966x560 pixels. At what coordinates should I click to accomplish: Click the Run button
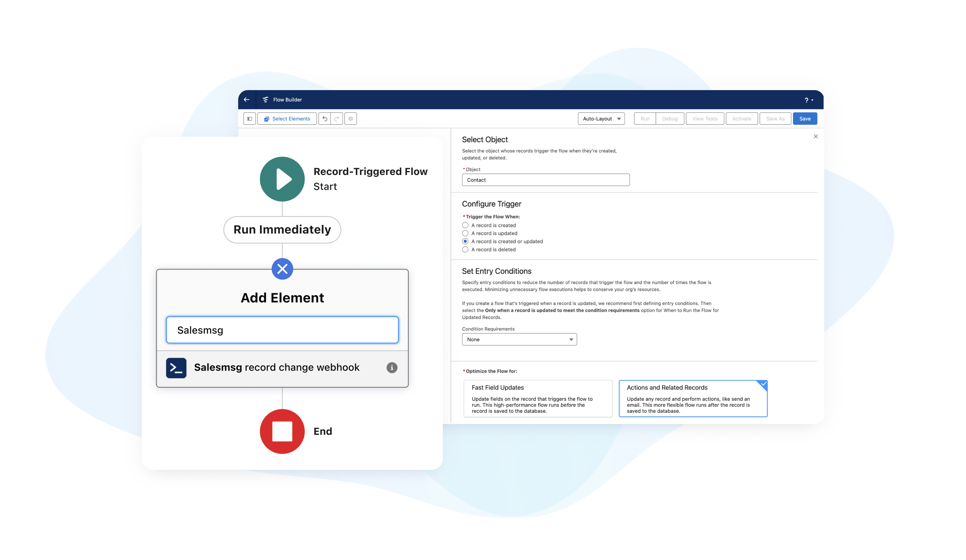(645, 119)
